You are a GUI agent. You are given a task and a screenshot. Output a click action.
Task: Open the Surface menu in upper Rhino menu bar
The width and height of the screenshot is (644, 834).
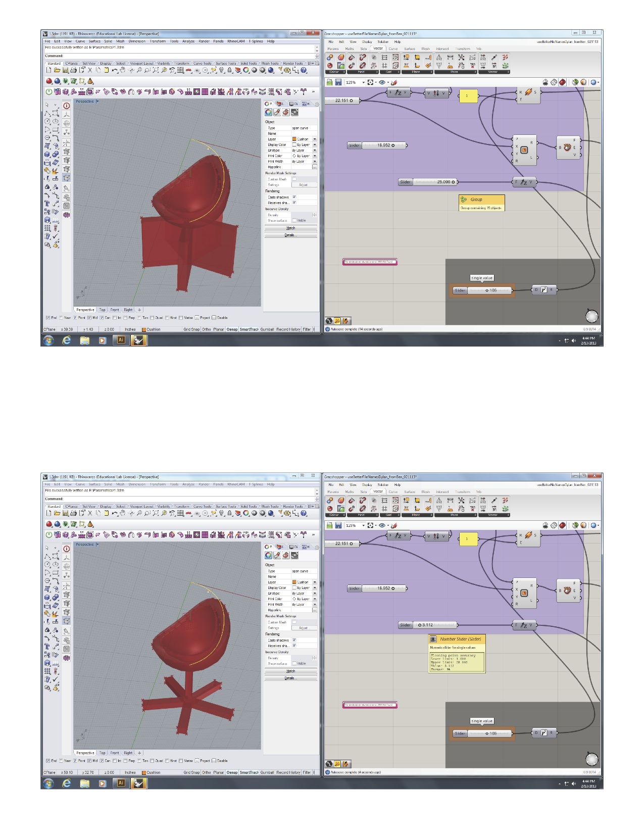tap(94, 41)
